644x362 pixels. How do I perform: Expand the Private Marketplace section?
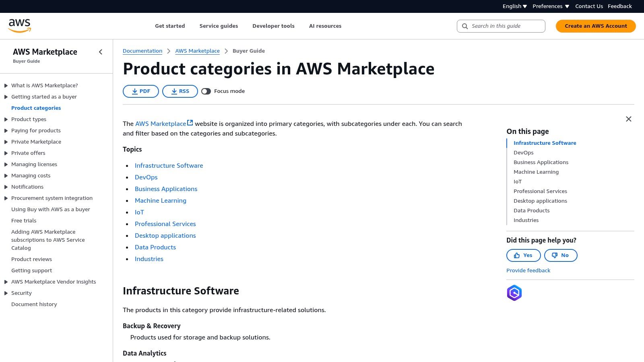(6, 142)
